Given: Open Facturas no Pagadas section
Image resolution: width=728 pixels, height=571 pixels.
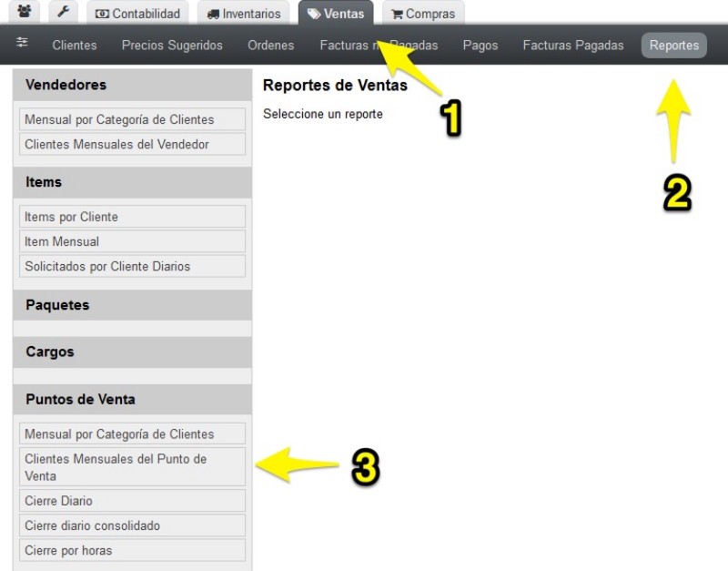Looking at the screenshot, I should (x=379, y=45).
